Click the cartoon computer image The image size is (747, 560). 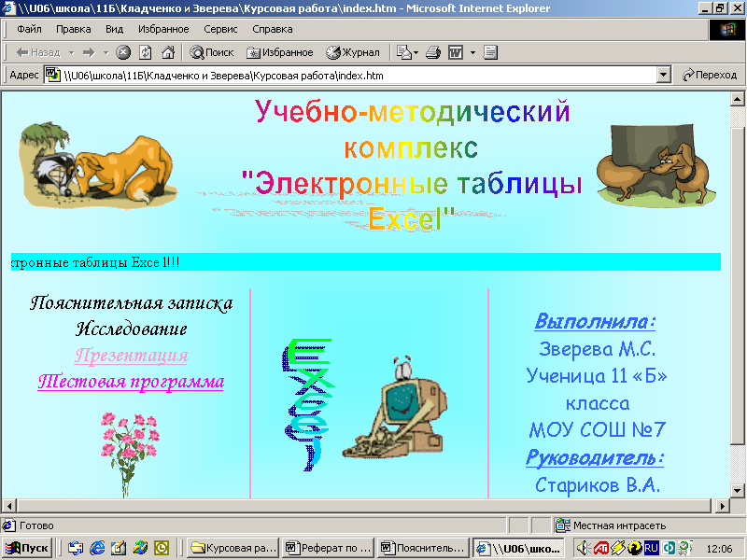click(395, 407)
